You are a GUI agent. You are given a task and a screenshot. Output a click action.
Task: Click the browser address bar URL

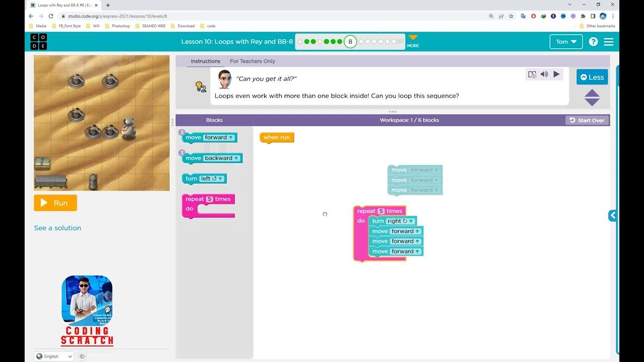click(x=117, y=16)
